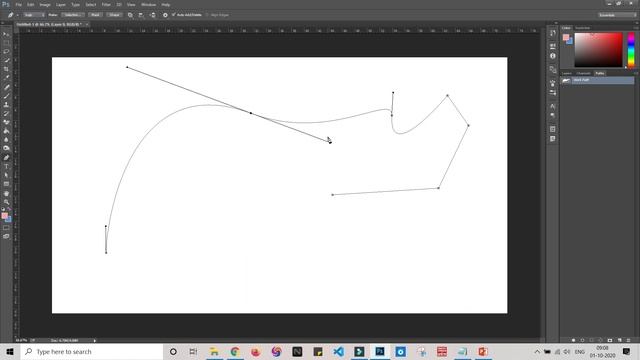This screenshot has height=360, width=640.
Task: Click the rainbow hue slider strip
Action: click(x=631, y=50)
